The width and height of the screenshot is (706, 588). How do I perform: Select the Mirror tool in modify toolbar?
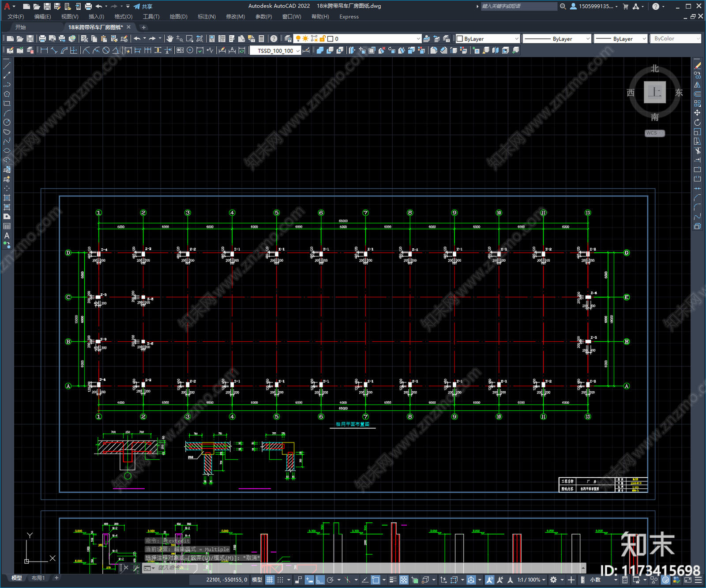pos(697,85)
